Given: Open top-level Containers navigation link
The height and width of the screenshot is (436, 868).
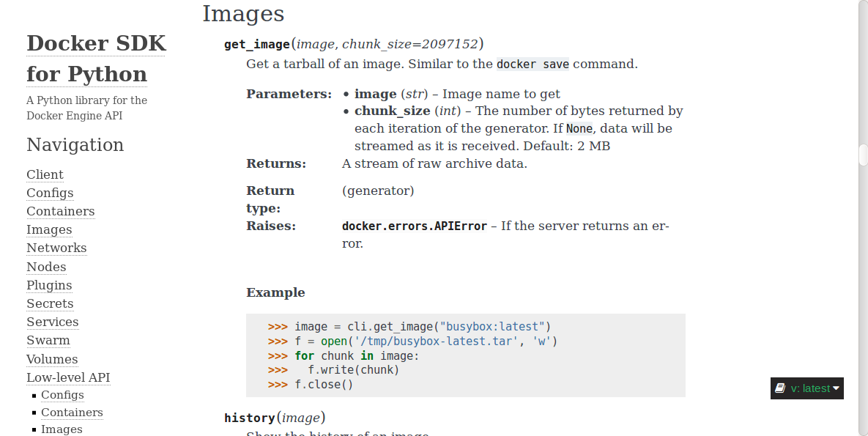Looking at the screenshot, I should [60, 211].
